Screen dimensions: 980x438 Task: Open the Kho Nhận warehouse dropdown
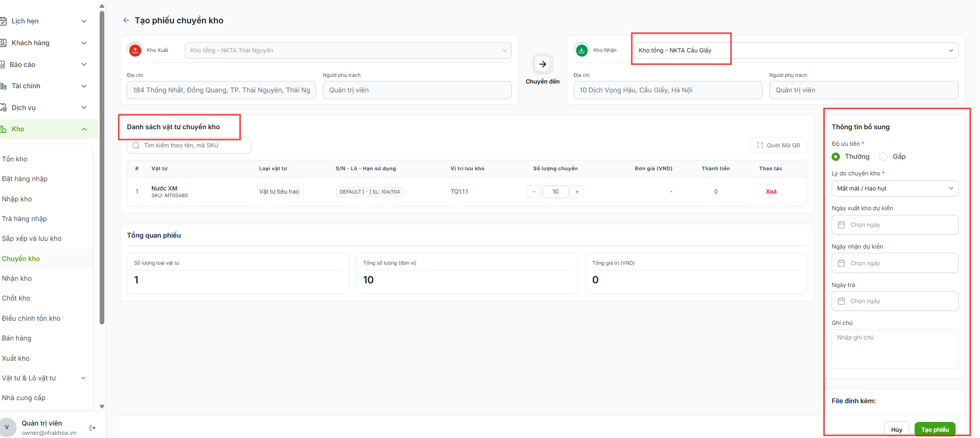tap(796, 50)
